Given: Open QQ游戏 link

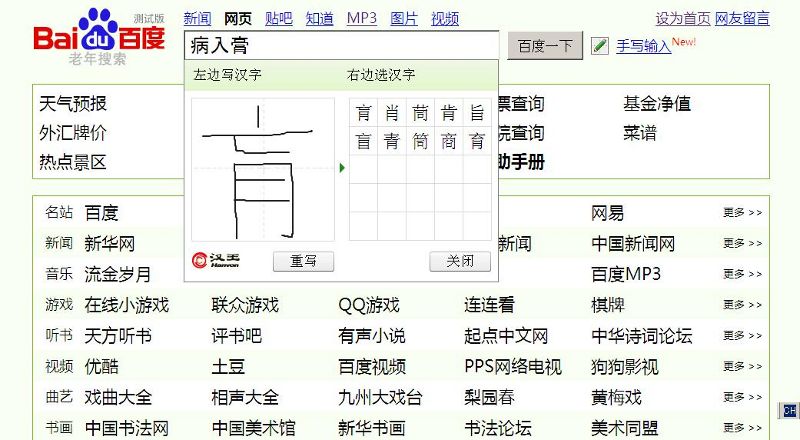Looking at the screenshot, I should [x=369, y=305].
